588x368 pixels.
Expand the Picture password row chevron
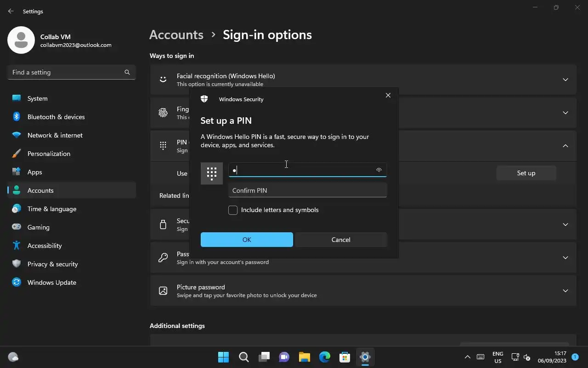pos(565,291)
